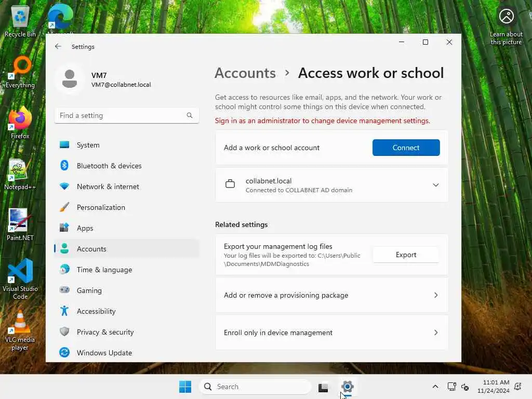Screen dimensions: 532x399
Task: Click the Network & internet wifi icon
Action: (x=64, y=187)
